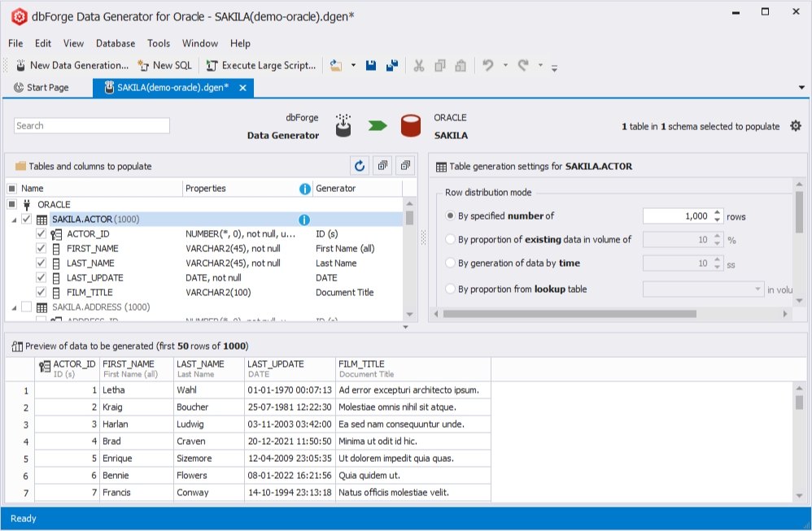
Task: Uncheck the LAST_NAME column checkbox
Action: (x=41, y=263)
